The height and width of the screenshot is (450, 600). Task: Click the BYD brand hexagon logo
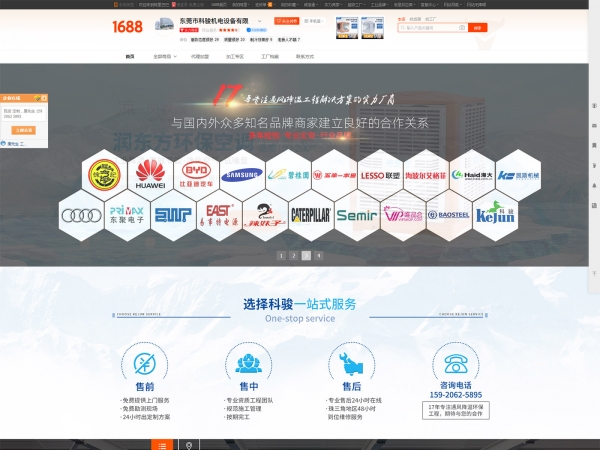(x=196, y=174)
